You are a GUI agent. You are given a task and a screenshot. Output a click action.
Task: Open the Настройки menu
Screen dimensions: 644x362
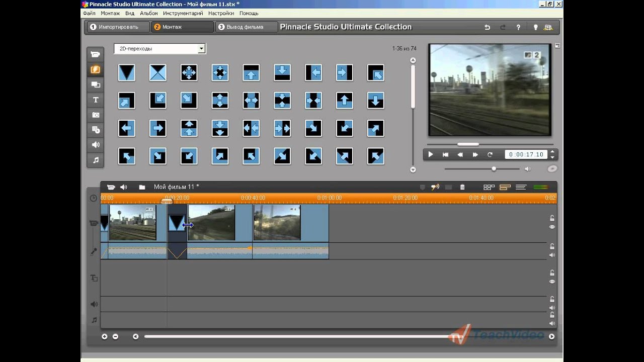(x=221, y=13)
